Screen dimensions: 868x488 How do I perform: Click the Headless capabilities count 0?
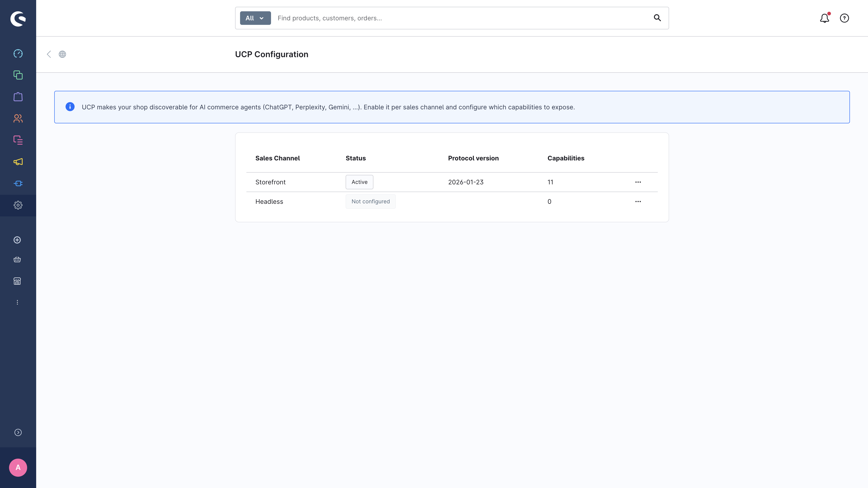pyautogui.click(x=549, y=202)
